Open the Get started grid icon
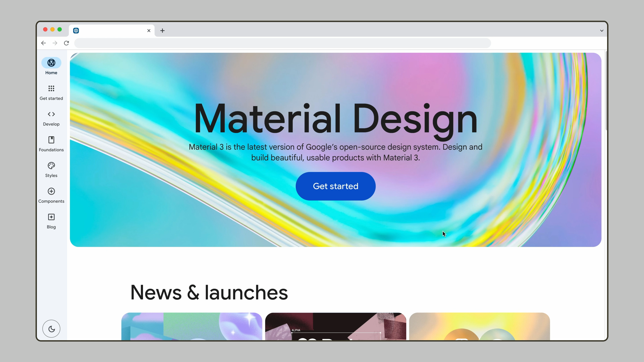 [51, 88]
